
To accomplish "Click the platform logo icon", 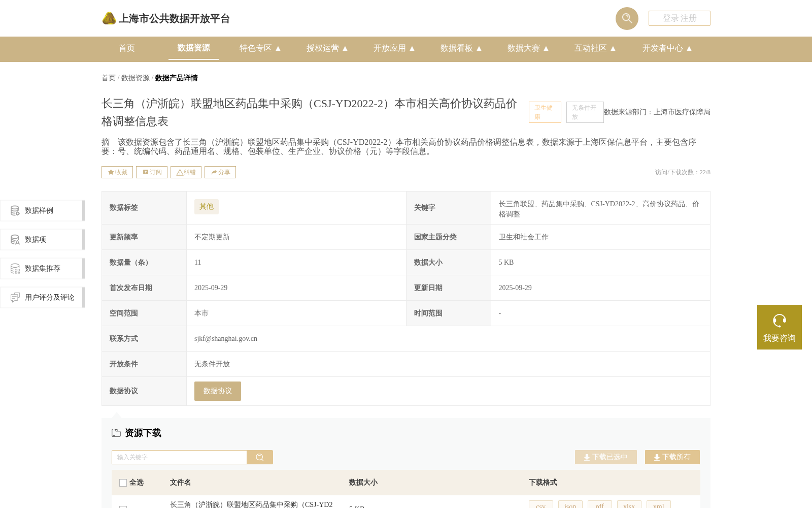I will click(109, 18).
